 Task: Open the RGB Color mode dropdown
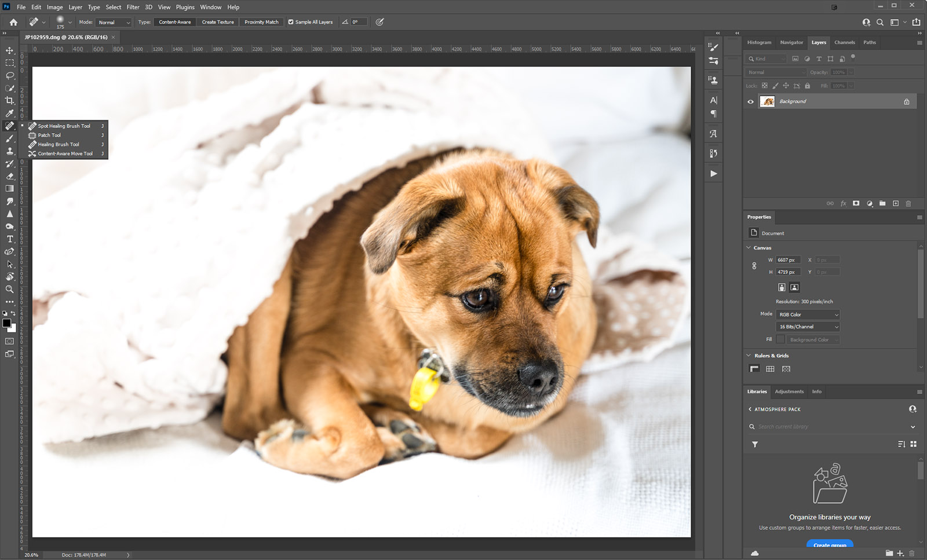(808, 314)
